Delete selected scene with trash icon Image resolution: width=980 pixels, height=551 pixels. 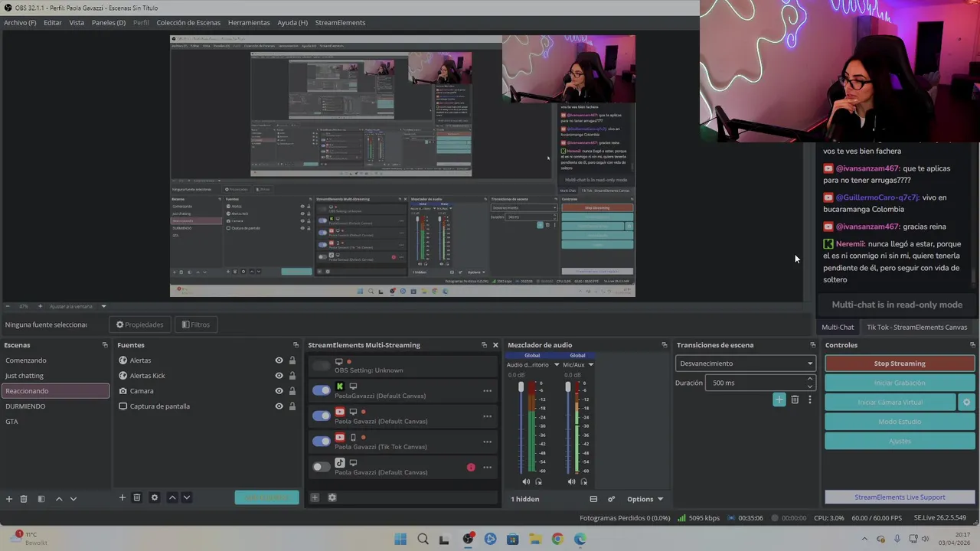(x=24, y=498)
